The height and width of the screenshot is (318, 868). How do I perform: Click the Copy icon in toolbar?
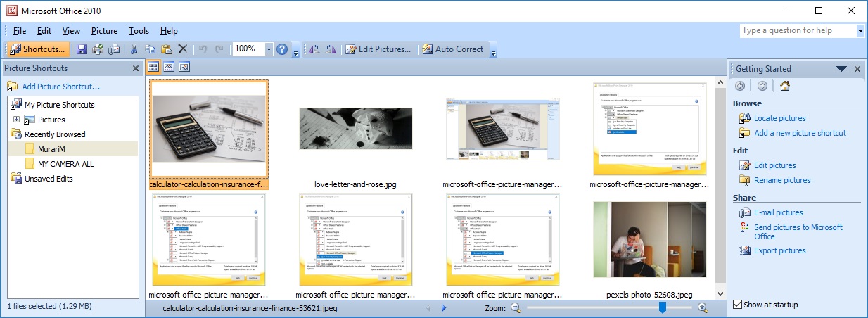pyautogui.click(x=150, y=49)
